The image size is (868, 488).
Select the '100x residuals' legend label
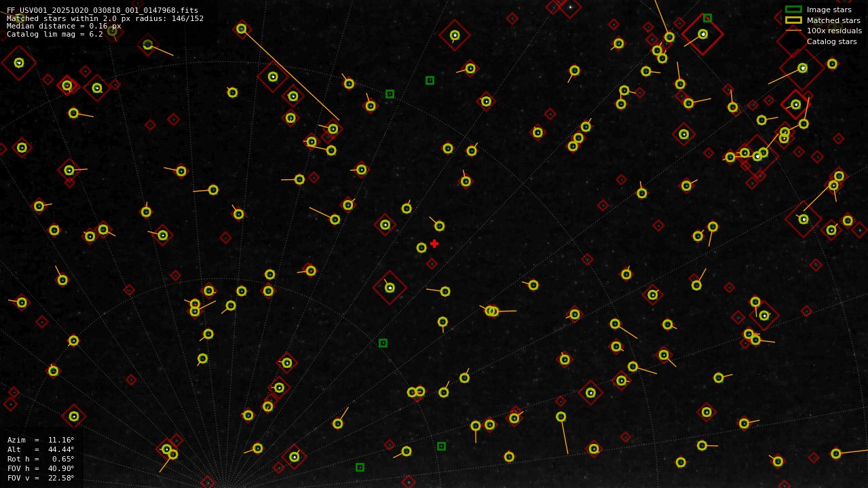834,31
